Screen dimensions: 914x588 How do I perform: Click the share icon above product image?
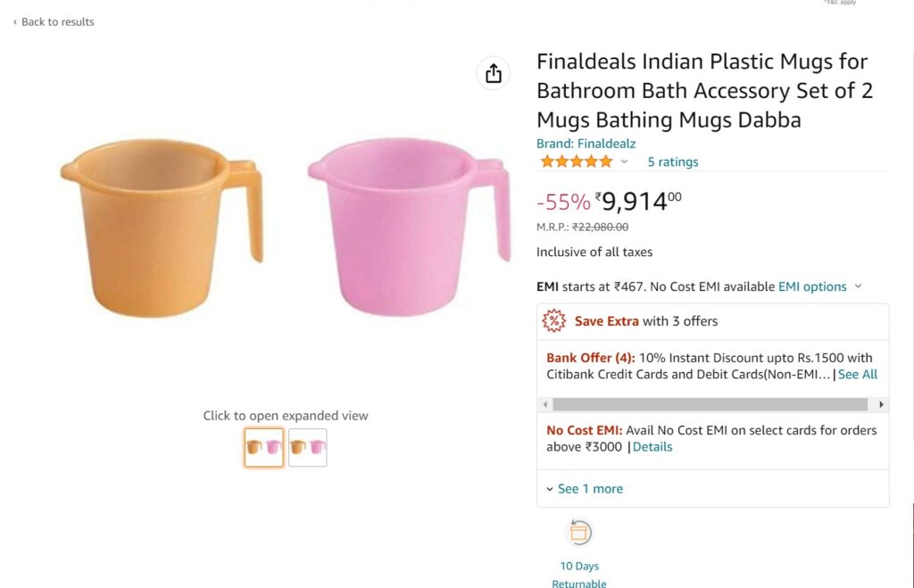pyautogui.click(x=494, y=73)
